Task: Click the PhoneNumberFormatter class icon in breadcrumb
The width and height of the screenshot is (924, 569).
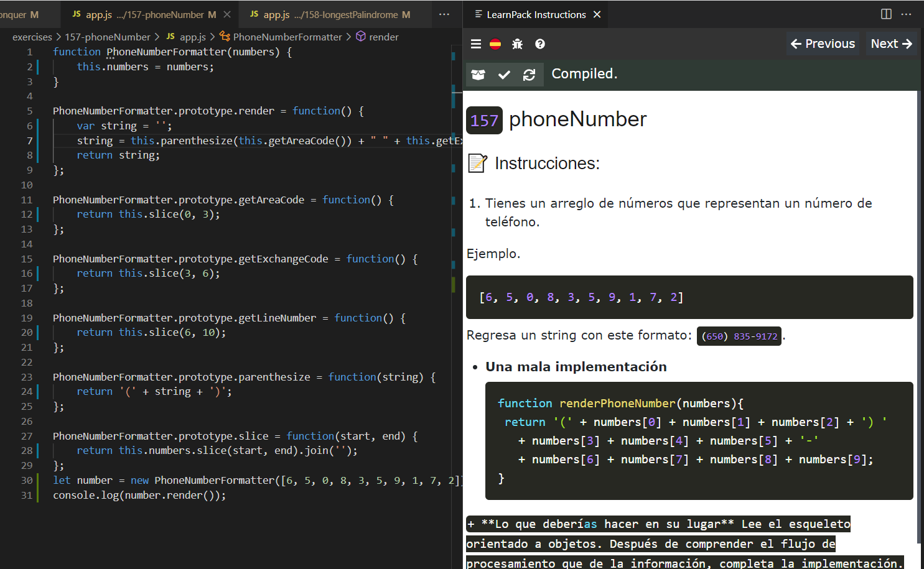Action: pyautogui.click(x=225, y=37)
